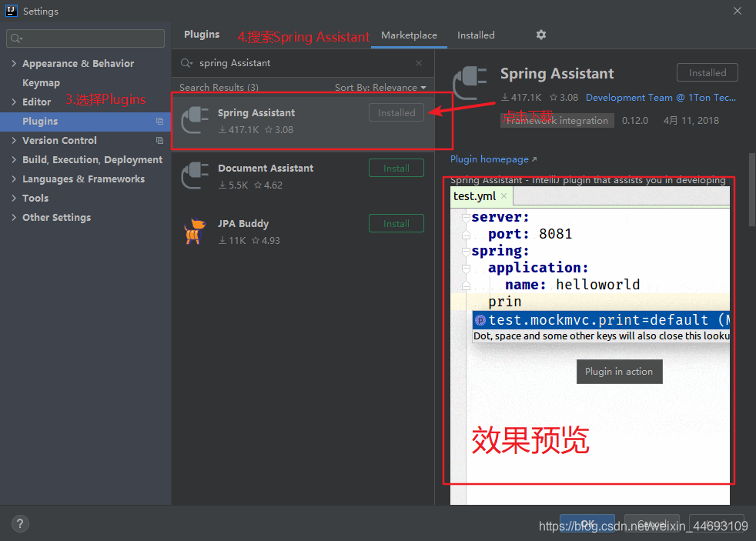Open the Sort By: Relevance dropdown
The image size is (756, 541).
click(380, 87)
